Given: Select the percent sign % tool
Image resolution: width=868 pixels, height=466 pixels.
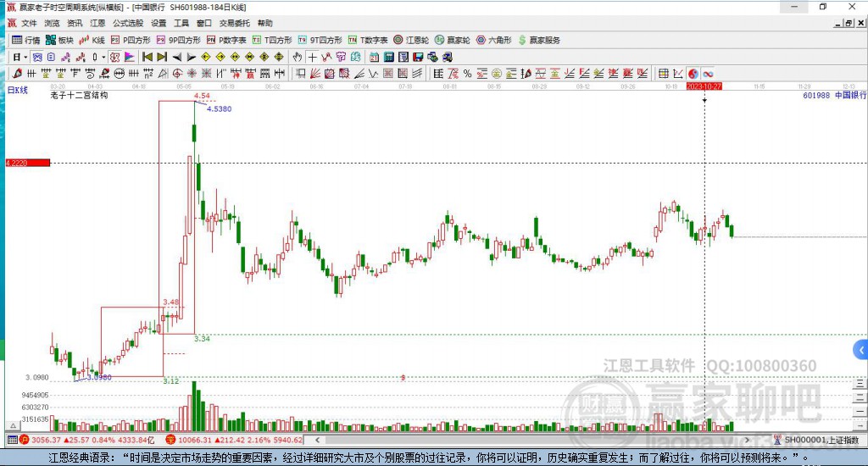Looking at the screenshot, I should pos(468,74).
